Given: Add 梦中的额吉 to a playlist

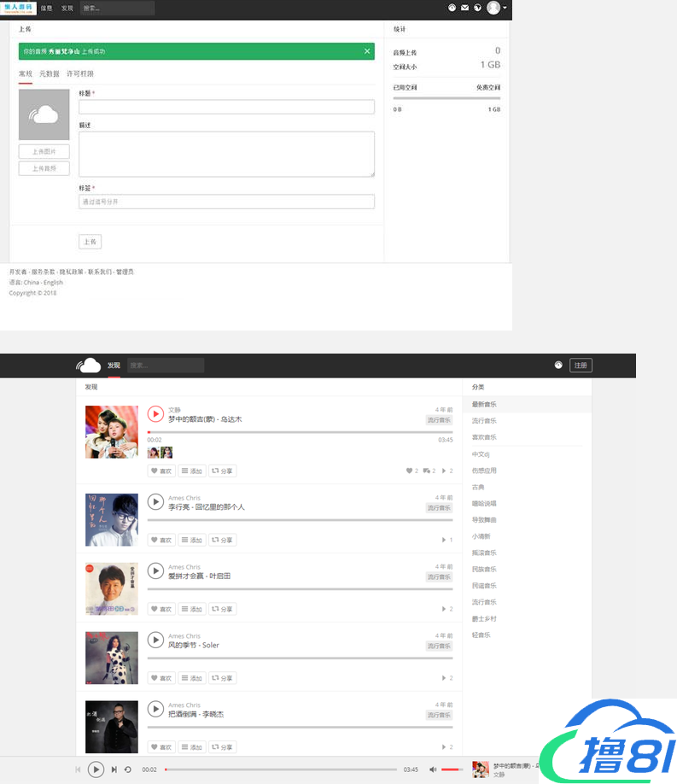Looking at the screenshot, I should click(x=192, y=471).
